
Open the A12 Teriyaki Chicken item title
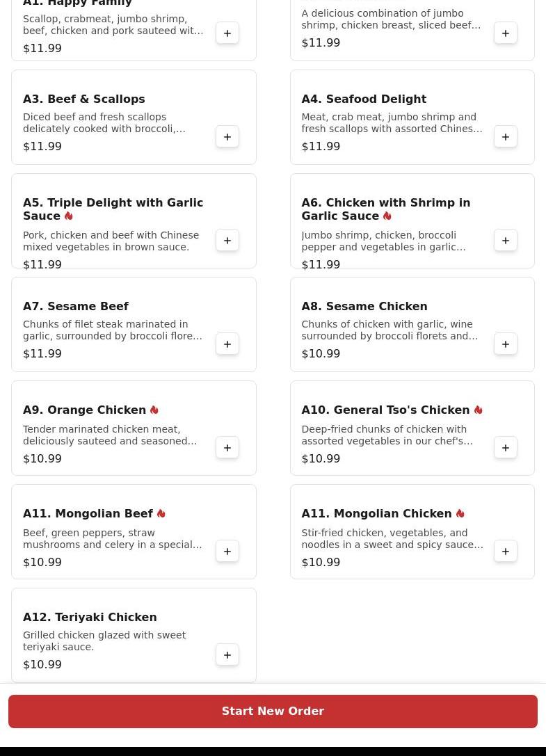[90, 617]
